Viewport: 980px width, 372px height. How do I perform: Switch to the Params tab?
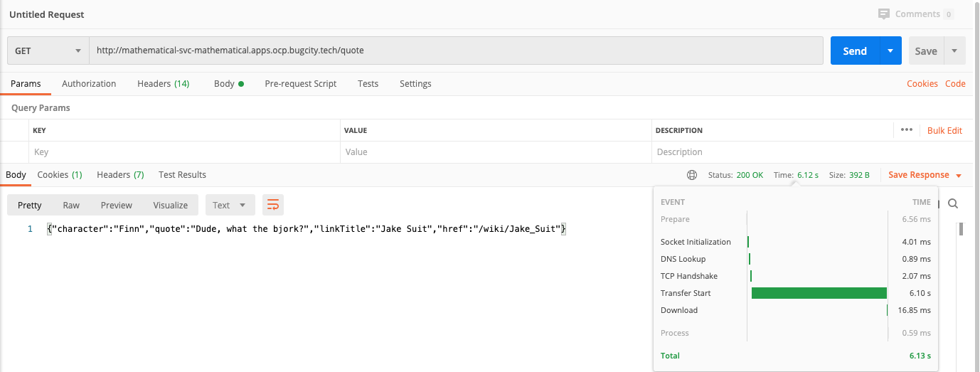26,84
